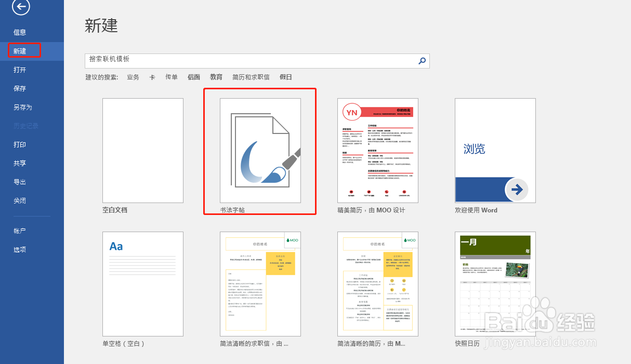Open the 欢迎使用 Word tutorial template
The width and height of the screenshot is (631, 364).
click(495, 150)
